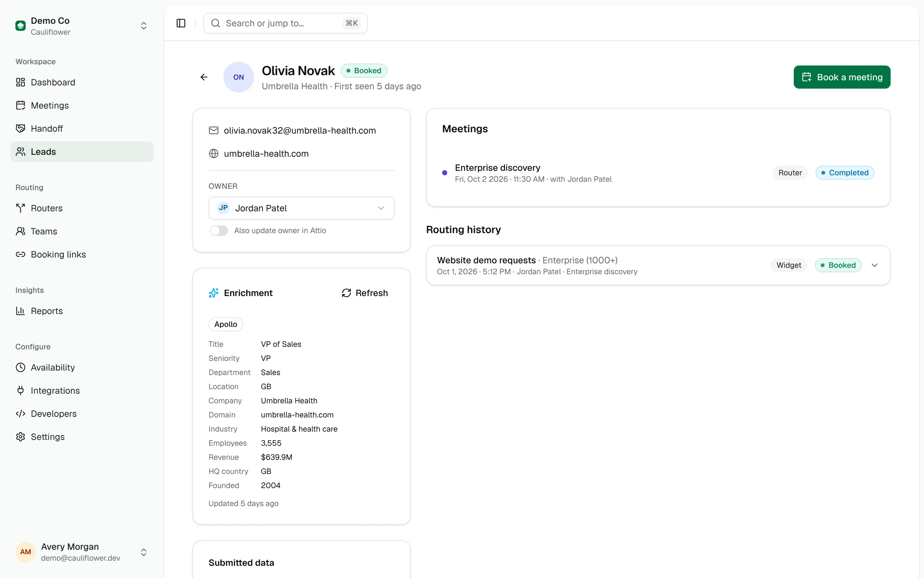Select Leads in the sidebar
Image resolution: width=924 pixels, height=578 pixels.
[x=82, y=152]
